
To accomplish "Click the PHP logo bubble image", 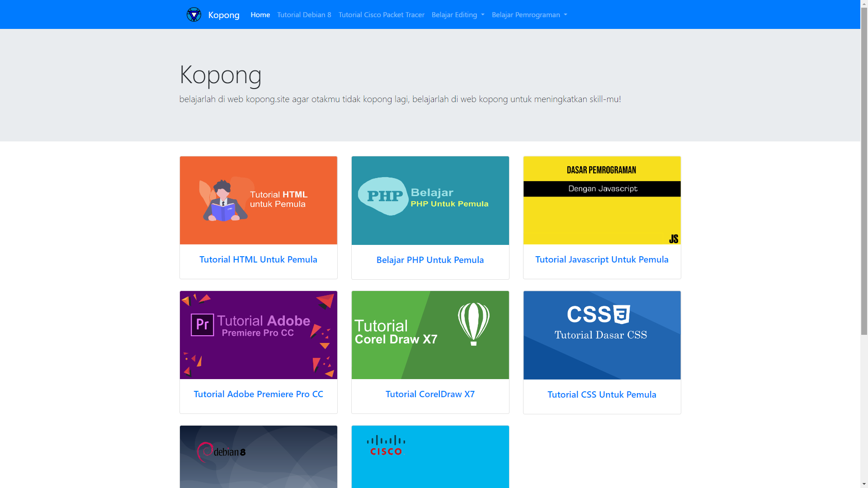I will pos(383,196).
